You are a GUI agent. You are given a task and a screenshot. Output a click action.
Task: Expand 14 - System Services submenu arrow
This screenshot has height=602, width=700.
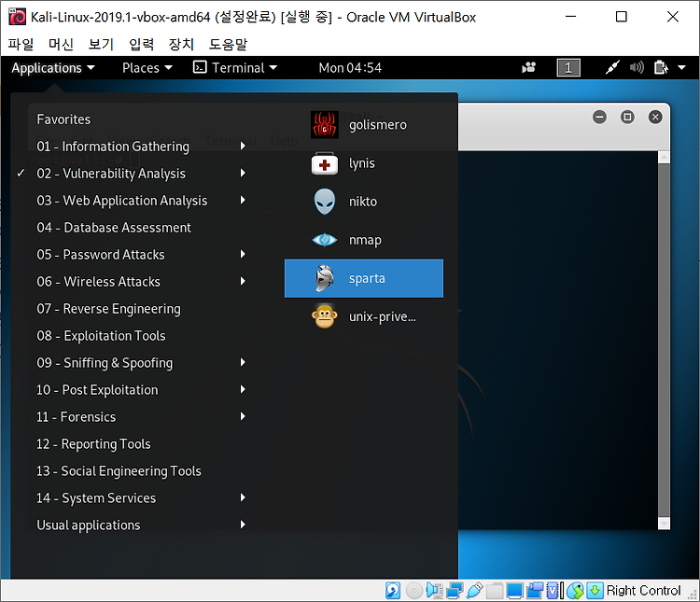tap(243, 497)
